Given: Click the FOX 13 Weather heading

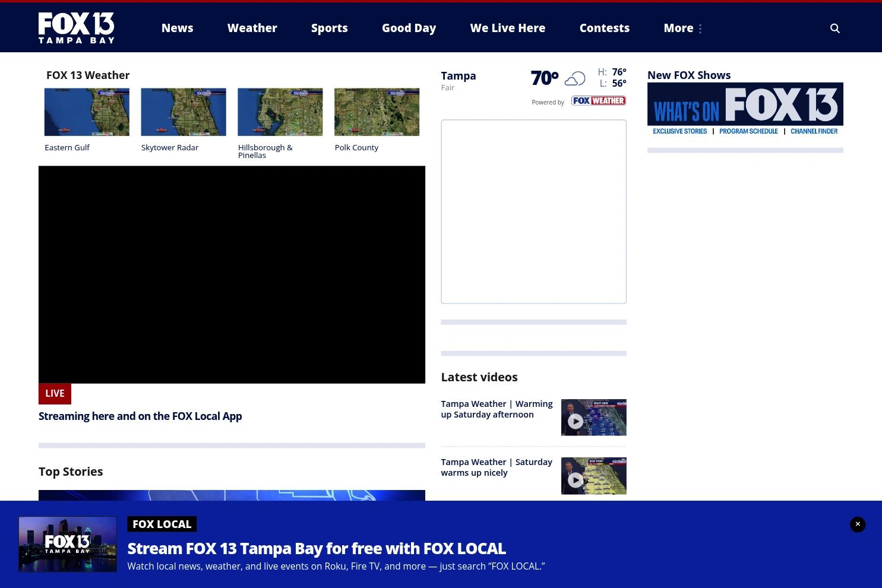Looking at the screenshot, I should click(x=88, y=75).
